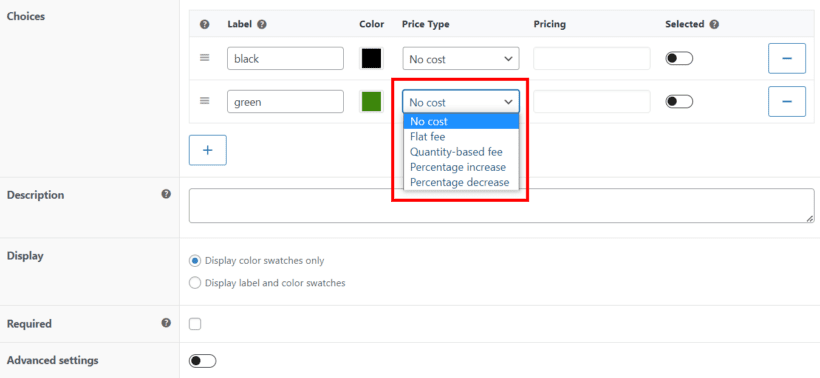Image resolution: width=820 pixels, height=378 pixels.
Task: Open Price Type dropdown for black
Action: click(461, 59)
